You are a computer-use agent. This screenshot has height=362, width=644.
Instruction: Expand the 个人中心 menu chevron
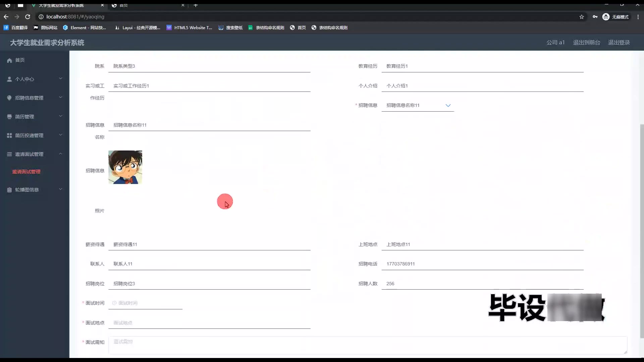pyautogui.click(x=61, y=78)
